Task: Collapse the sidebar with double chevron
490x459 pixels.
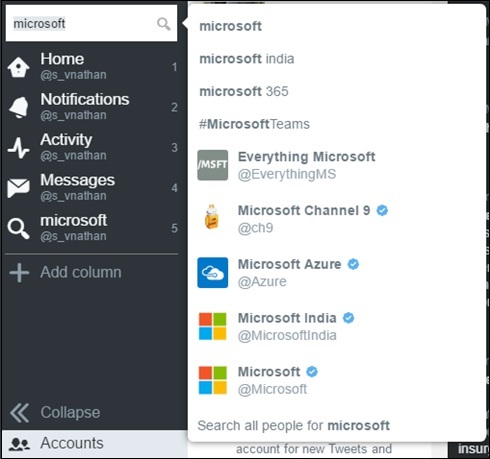Action: coord(19,413)
